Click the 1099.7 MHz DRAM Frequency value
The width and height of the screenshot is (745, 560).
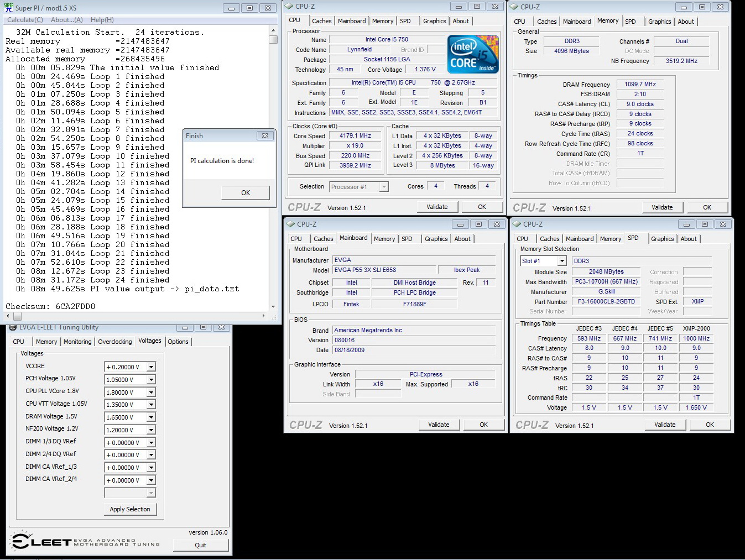640,85
